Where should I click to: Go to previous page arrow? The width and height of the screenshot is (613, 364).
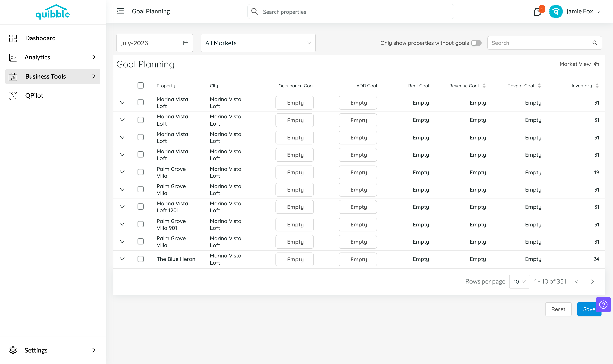577,282
